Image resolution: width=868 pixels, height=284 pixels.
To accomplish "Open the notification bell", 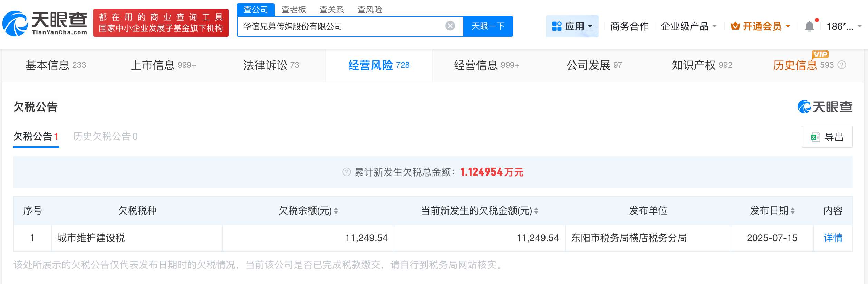I will tap(809, 26).
